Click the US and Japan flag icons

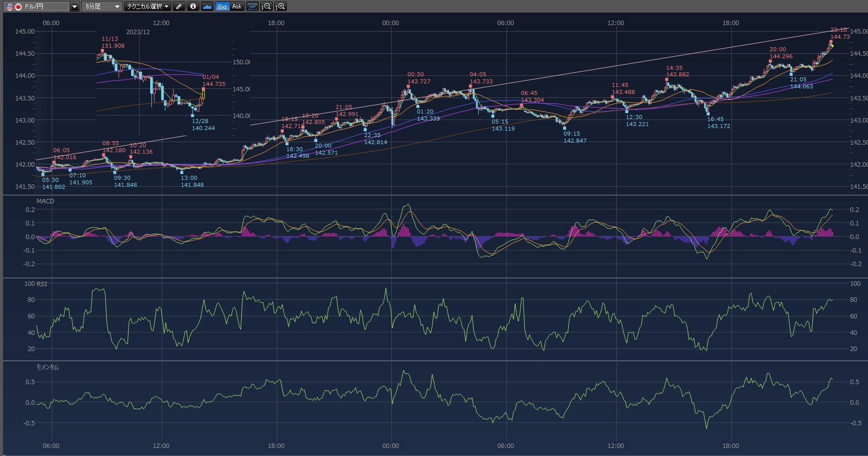(14, 7)
